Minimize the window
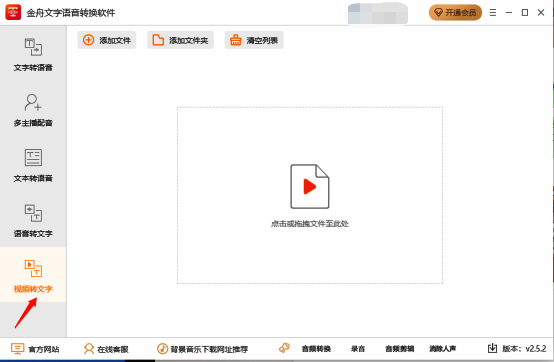Screen dimensions: 554x362 [x=509, y=13]
